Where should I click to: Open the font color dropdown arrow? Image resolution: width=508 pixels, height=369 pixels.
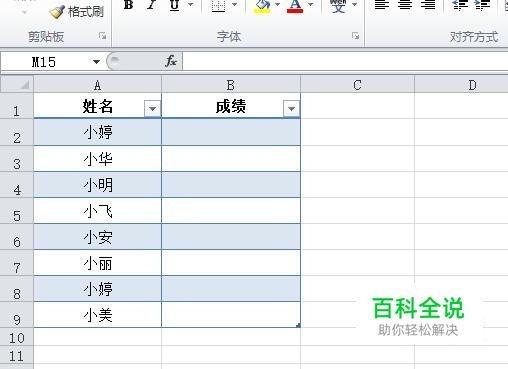311,5
